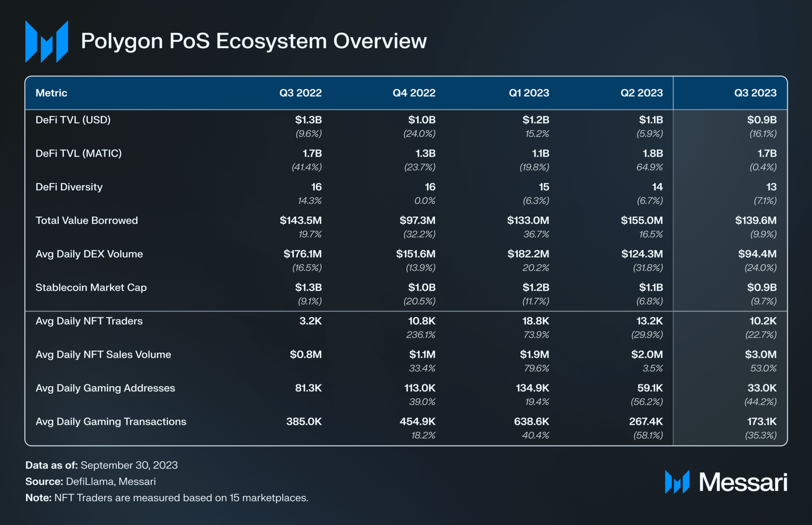Click the Avg Daily NFT Sales Volume label
The image size is (812, 525).
pos(103,355)
